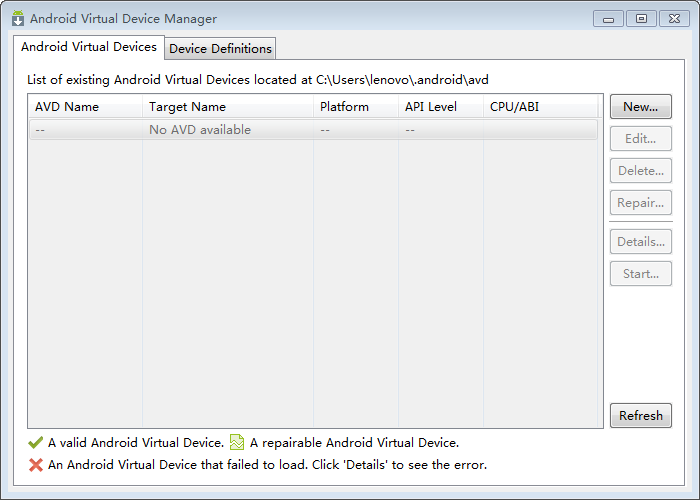Minimize the Android Virtual Device Manager window
700x500 pixels.
pos(608,19)
